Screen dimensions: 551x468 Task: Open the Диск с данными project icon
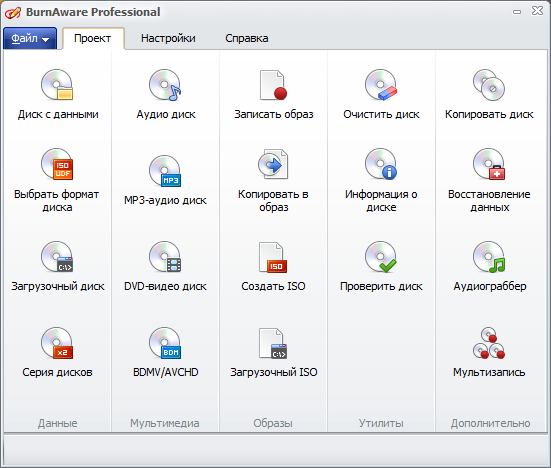[x=57, y=85]
